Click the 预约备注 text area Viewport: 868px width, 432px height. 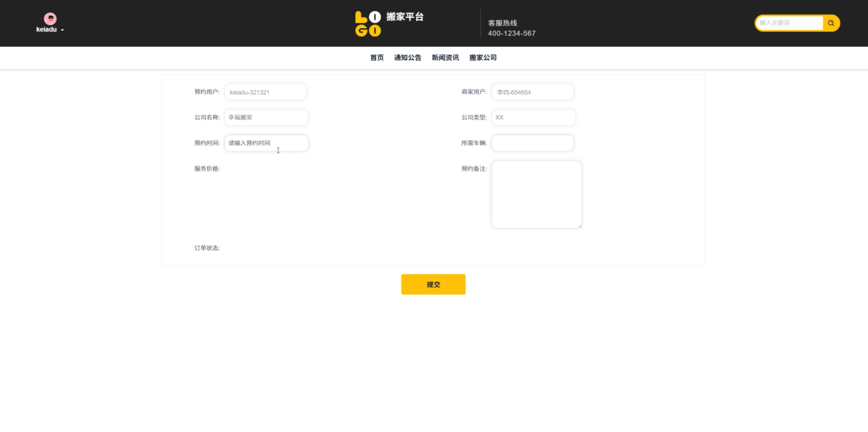[537, 194]
